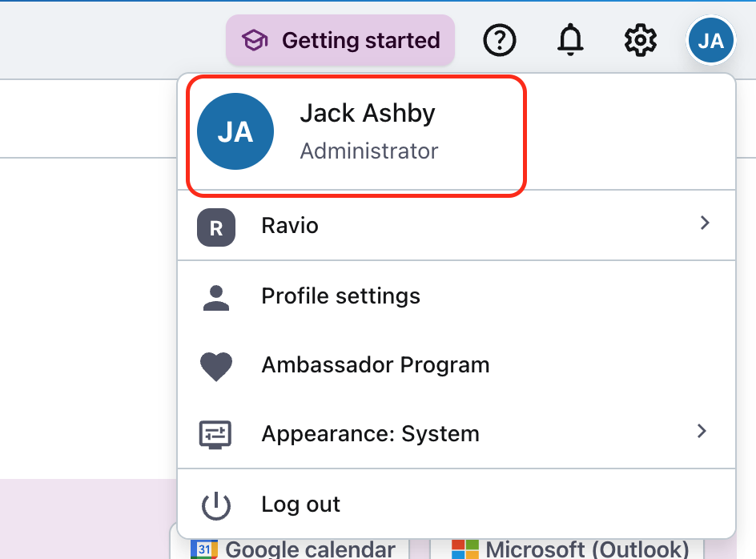This screenshot has height=559, width=756.
Task: Open notifications bell icon
Action: tap(570, 39)
